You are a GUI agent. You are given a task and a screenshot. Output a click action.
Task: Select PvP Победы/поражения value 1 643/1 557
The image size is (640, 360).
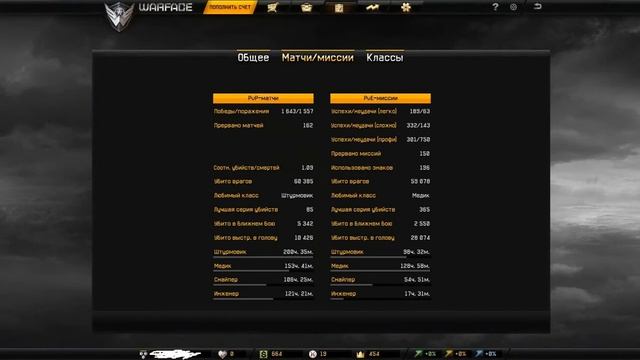[x=297, y=111]
